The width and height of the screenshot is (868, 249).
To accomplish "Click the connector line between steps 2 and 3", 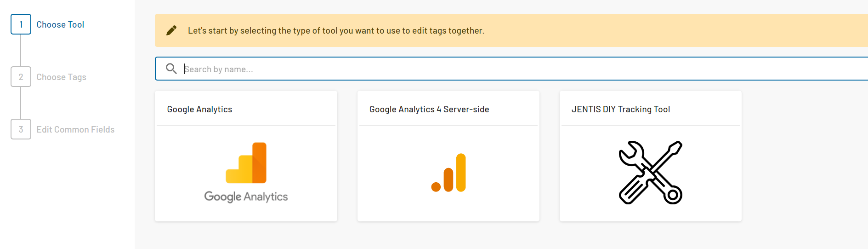I will [x=21, y=103].
